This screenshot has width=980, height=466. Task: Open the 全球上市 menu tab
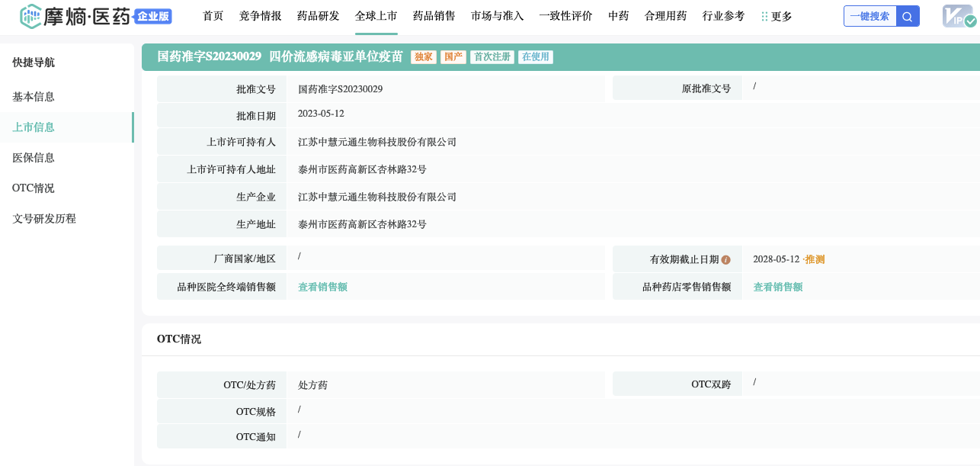[376, 16]
